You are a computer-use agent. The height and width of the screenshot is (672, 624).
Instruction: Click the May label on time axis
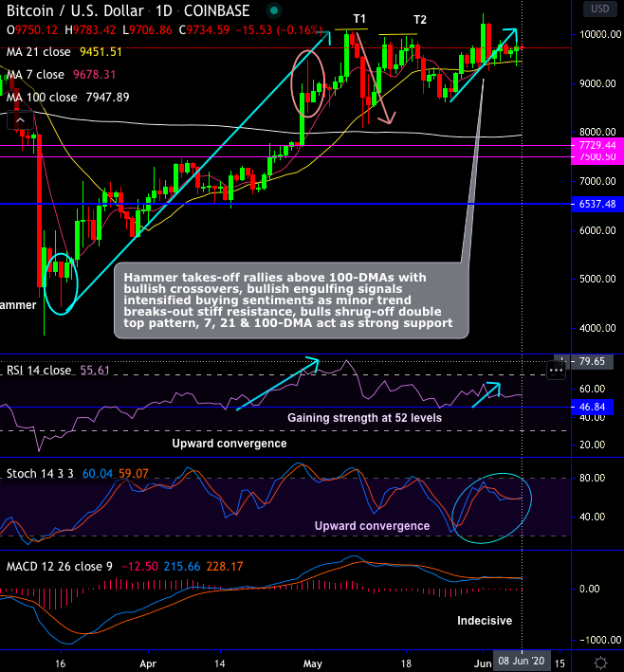tap(312, 663)
